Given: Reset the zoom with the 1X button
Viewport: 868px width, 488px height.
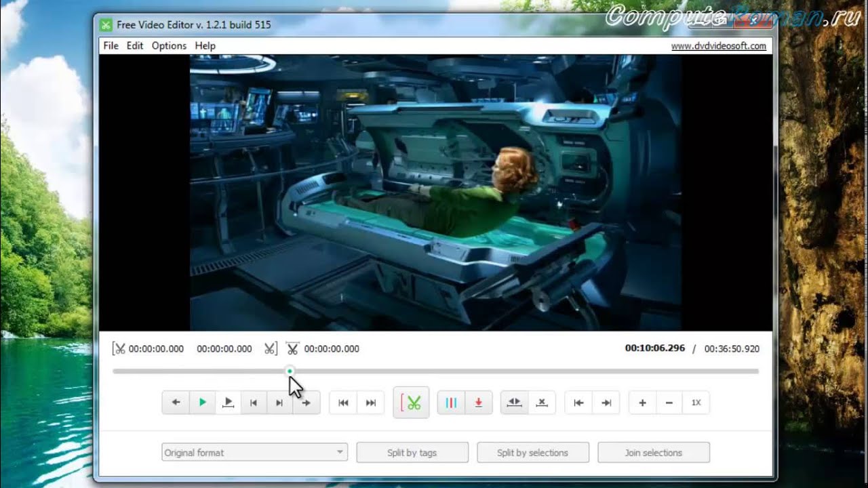Looking at the screenshot, I should [x=696, y=403].
